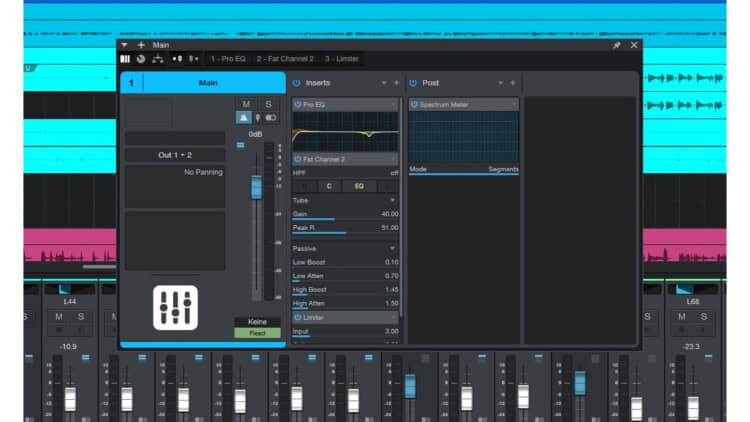Toggle the Inserts power button
The image size is (750, 422).
tap(297, 83)
